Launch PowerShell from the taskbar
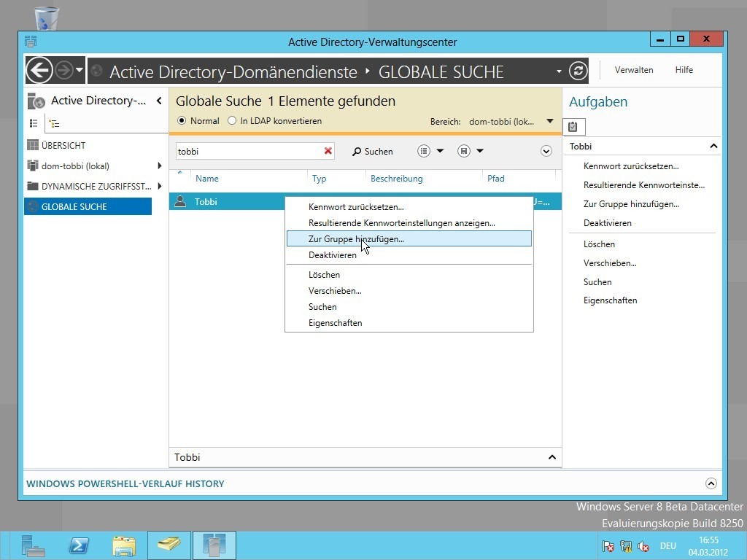The height and width of the screenshot is (560, 747). pyautogui.click(x=79, y=545)
